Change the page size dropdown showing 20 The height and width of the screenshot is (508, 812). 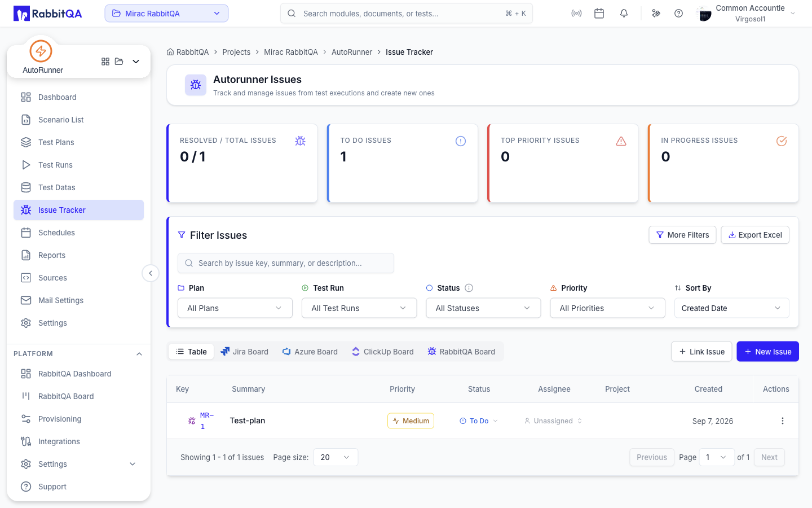pyautogui.click(x=336, y=457)
